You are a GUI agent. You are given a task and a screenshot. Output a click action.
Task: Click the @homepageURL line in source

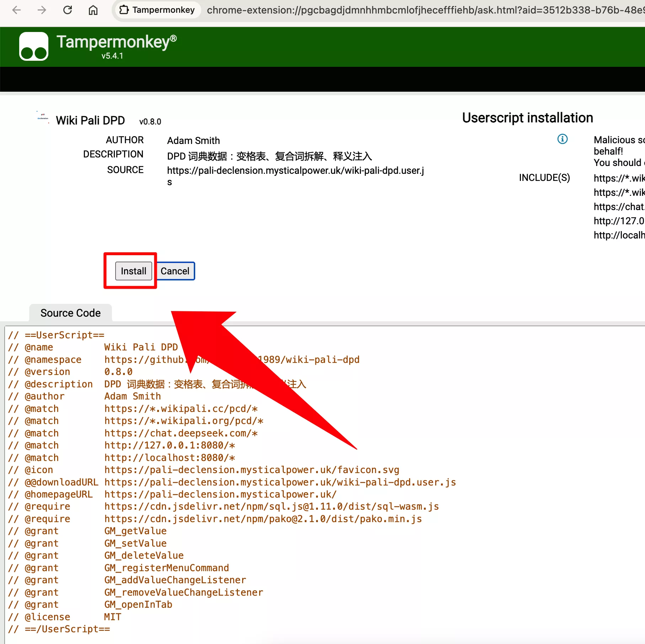[172, 494]
